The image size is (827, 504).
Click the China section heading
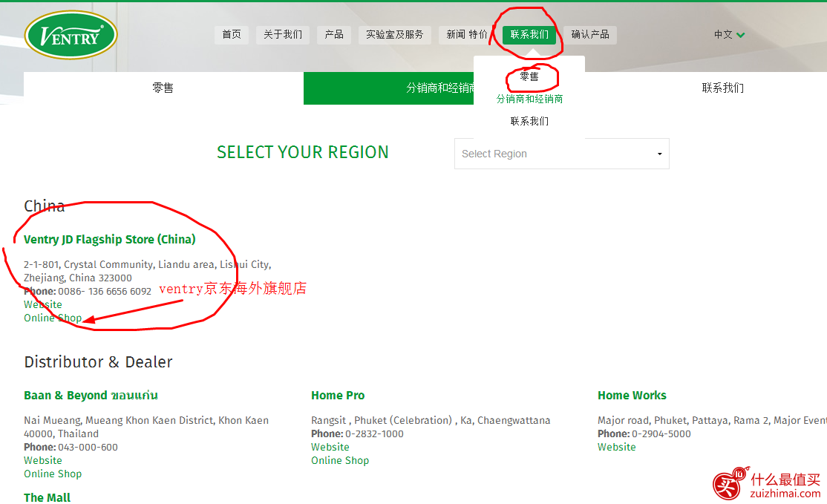(x=45, y=206)
